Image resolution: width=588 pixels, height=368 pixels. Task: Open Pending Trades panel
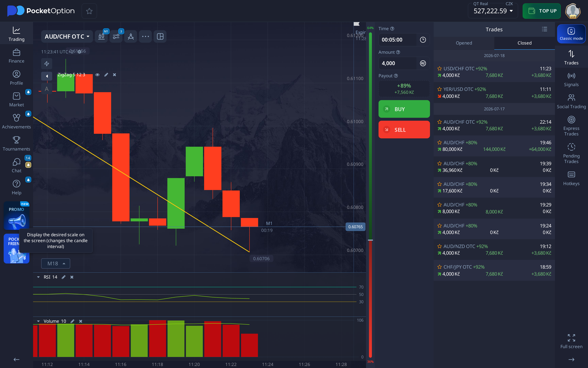pyautogui.click(x=571, y=153)
